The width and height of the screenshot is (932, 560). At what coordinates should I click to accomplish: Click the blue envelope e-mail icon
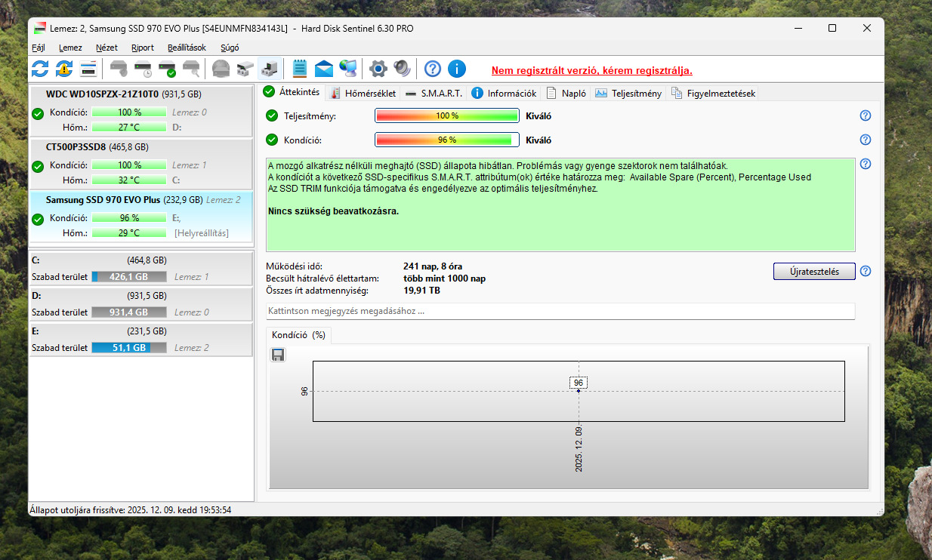click(x=324, y=69)
